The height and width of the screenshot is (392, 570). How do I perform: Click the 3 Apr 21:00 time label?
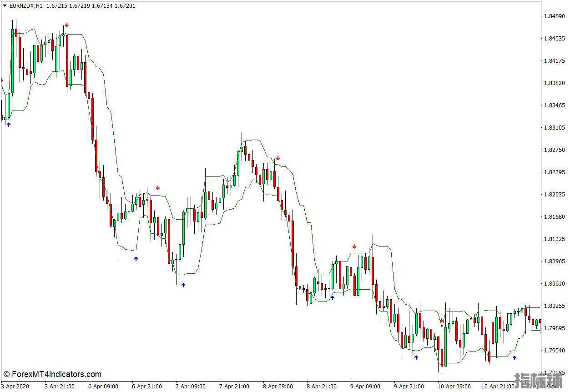(60, 387)
